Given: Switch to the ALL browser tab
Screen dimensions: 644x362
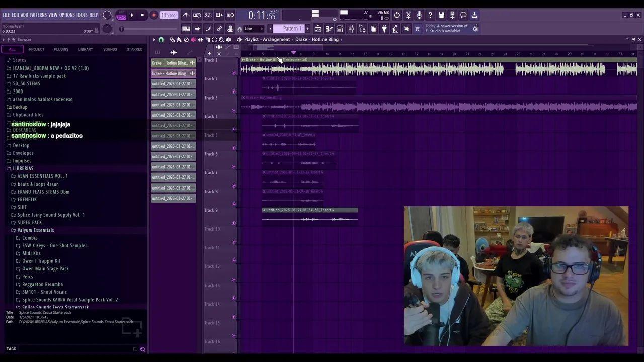Looking at the screenshot, I should [x=12, y=49].
